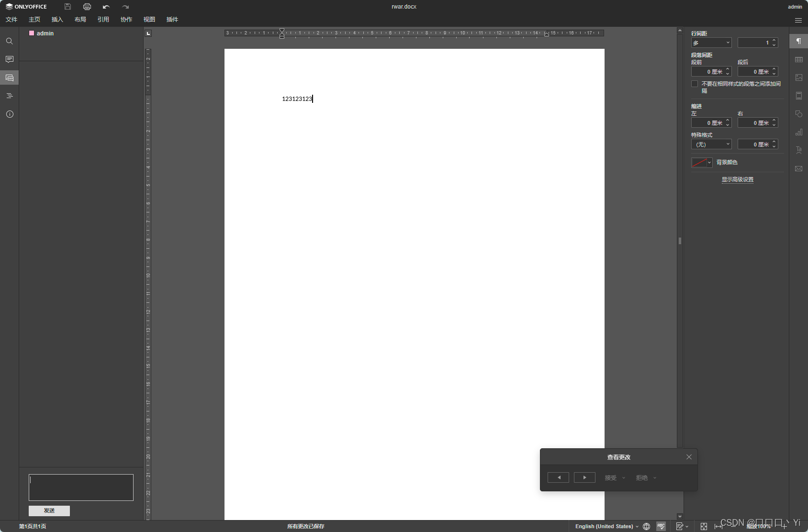The width and height of the screenshot is (808, 532).
Task: Open Paragraph settings in right sidebar
Action: point(798,41)
